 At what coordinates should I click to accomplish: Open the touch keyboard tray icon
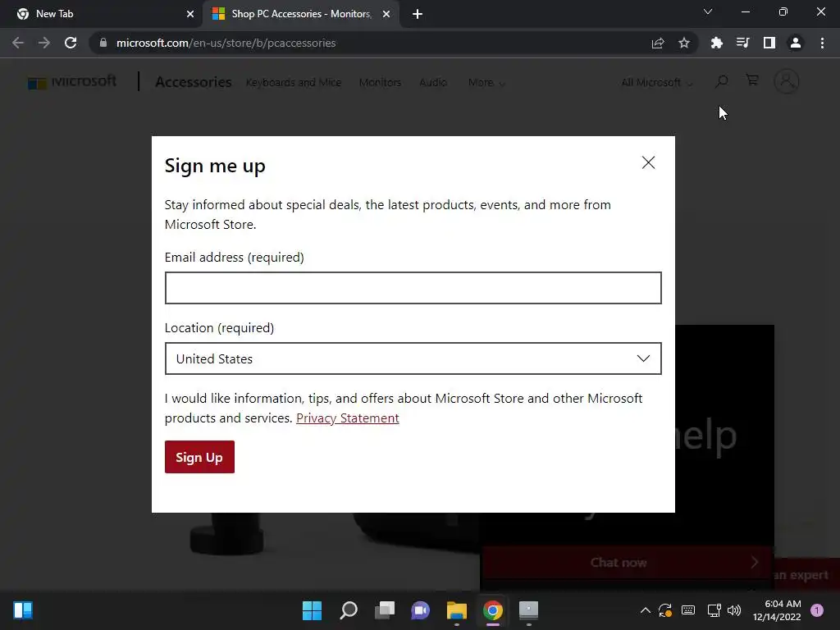tap(688, 610)
